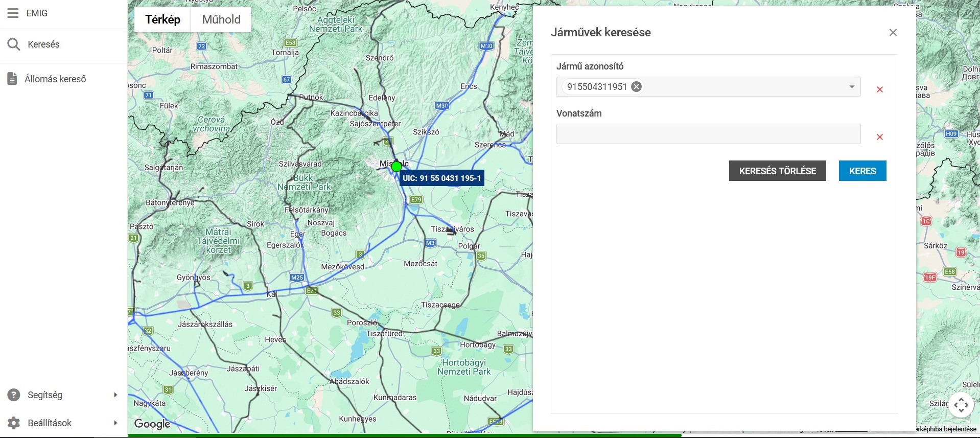Click the Mezőkövesd label on map
The height and width of the screenshot is (438, 980).
tap(343, 267)
